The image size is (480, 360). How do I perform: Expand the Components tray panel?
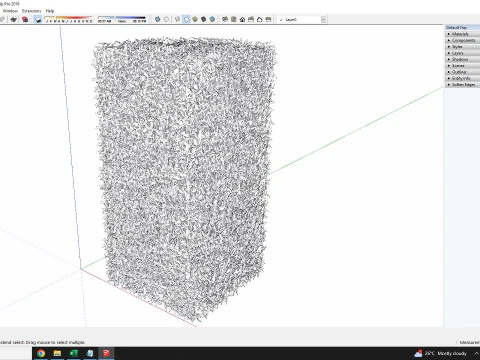(463, 40)
